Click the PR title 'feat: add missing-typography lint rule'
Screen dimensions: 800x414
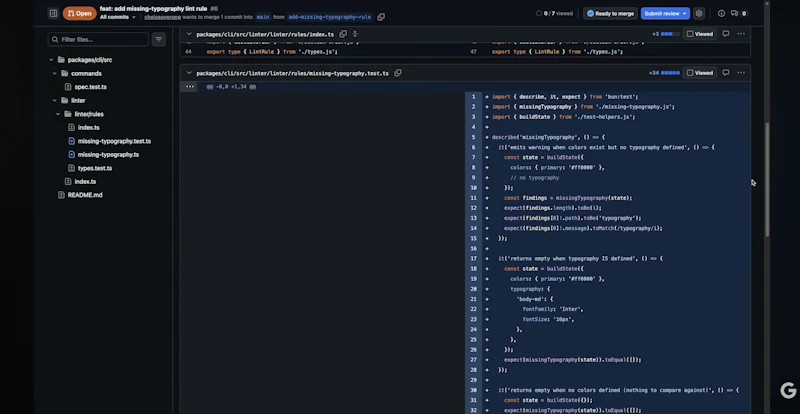click(154, 9)
